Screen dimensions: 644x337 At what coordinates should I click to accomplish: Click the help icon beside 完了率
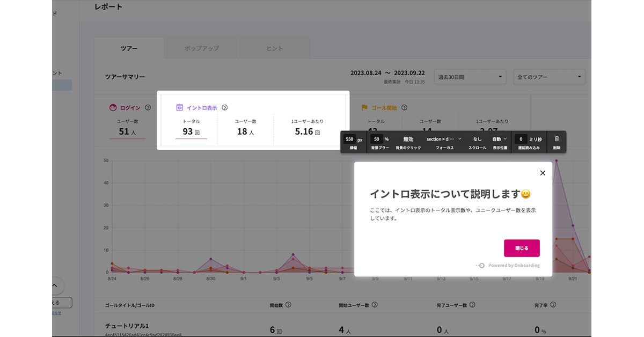553,305
